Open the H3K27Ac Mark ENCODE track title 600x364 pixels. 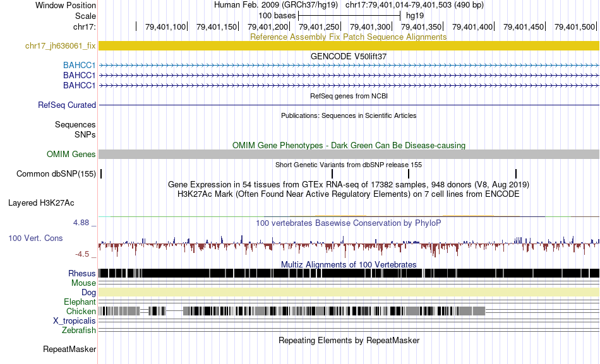[349, 194]
